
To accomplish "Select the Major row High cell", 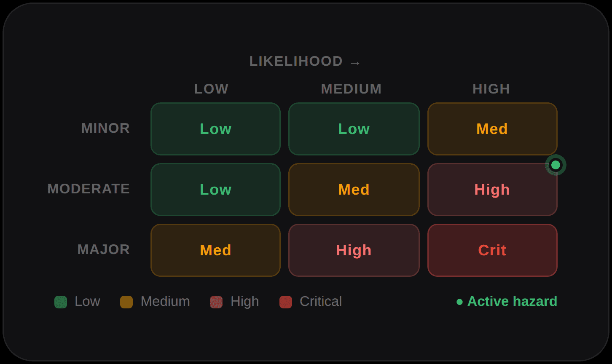I will (x=354, y=250).
